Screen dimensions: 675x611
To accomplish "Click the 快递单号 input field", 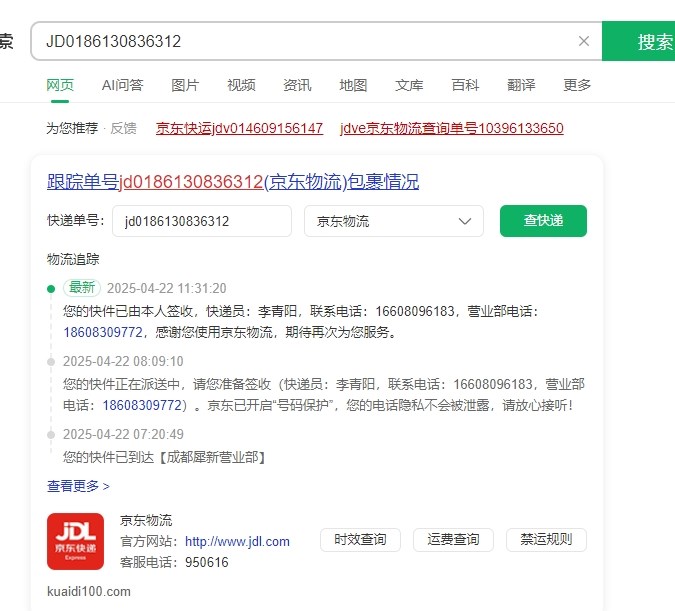I will [202, 221].
